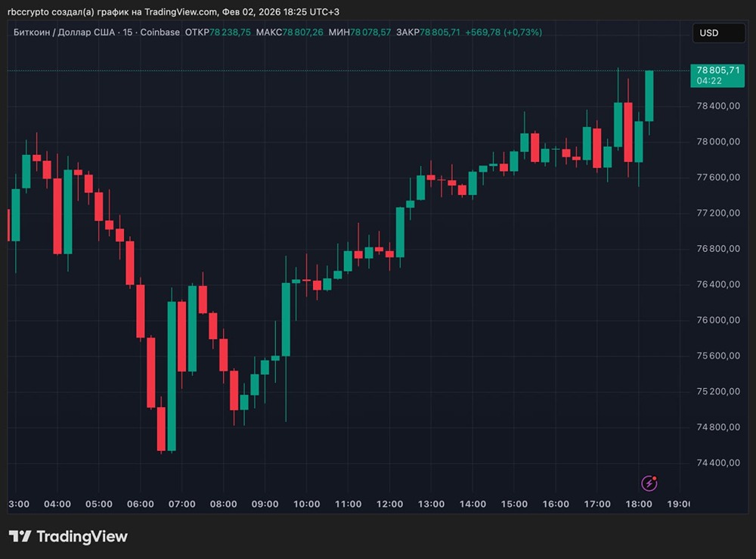Screen dimensions: 756x559
Task: Click the 74 800,00 price axis label
Action: pos(718,427)
